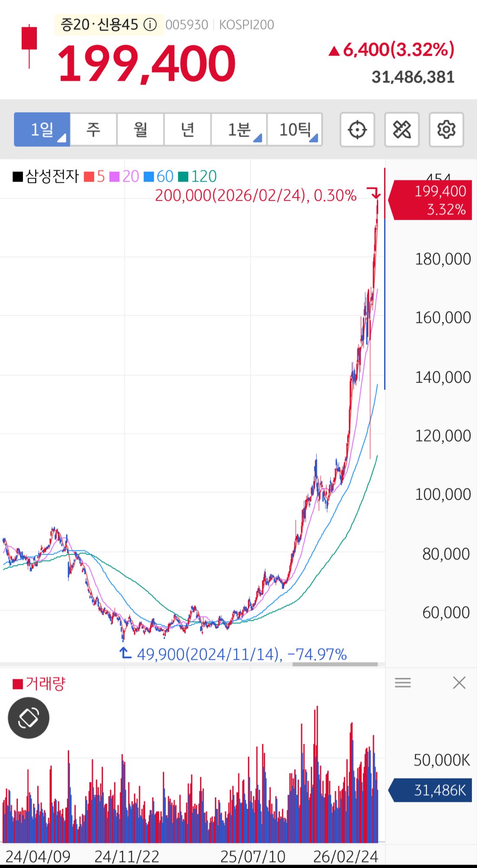Expand the 1분 minute interval dropdown
This screenshot has width=477, height=868.
(239, 130)
